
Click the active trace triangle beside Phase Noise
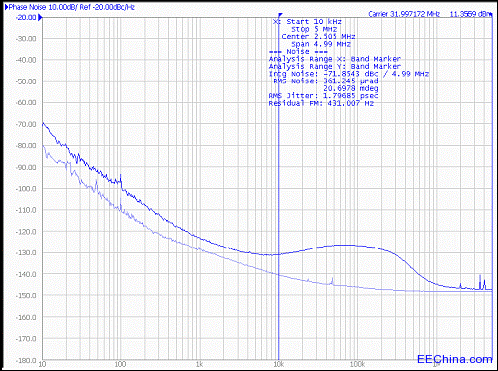[6, 7]
